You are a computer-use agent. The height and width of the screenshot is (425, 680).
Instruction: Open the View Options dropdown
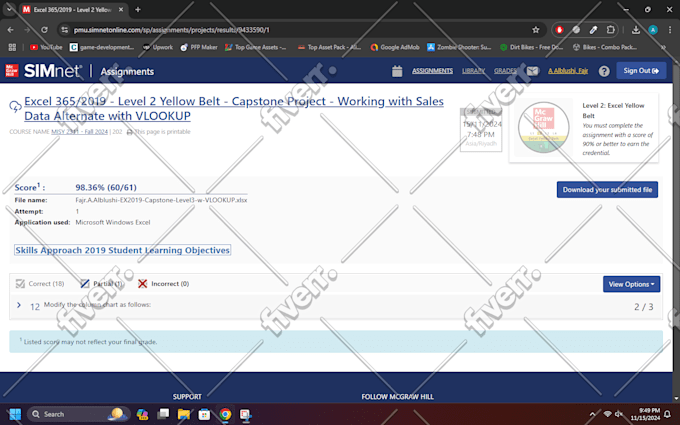[631, 284]
